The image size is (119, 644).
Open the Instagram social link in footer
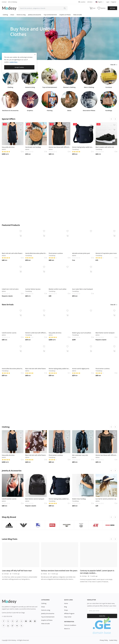[x=12, y=621]
